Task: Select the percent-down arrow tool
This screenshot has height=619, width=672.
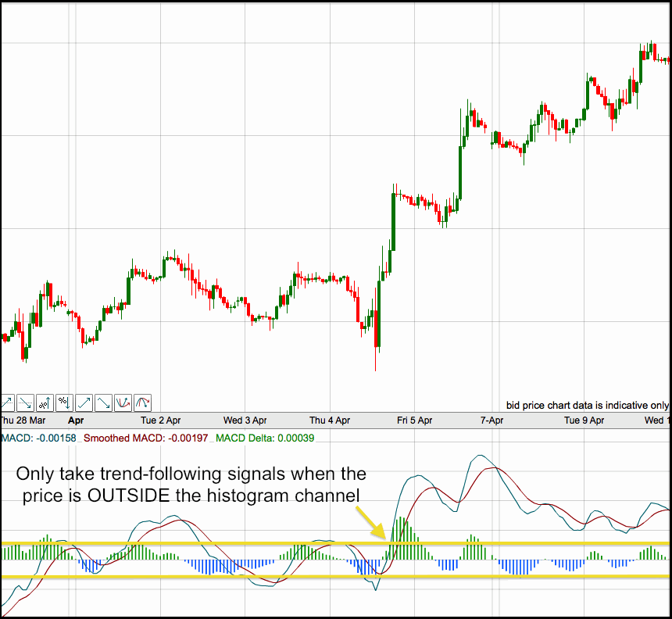Action: [x=64, y=403]
